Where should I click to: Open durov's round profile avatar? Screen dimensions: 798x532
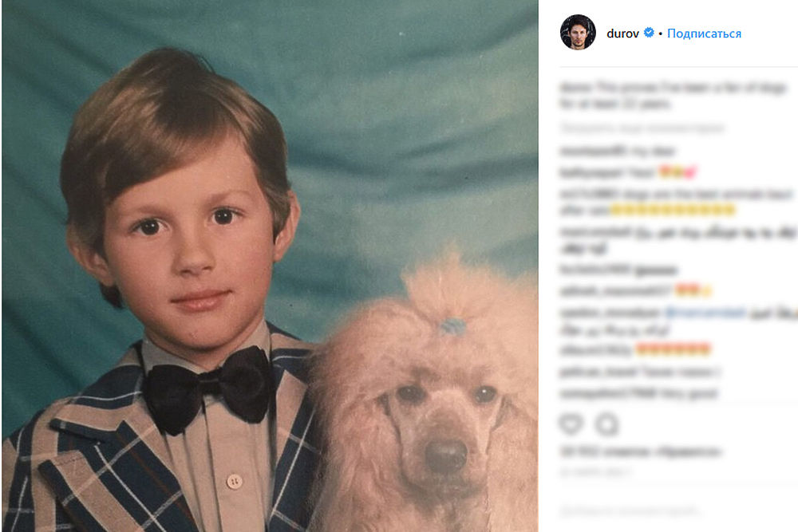[x=578, y=33]
